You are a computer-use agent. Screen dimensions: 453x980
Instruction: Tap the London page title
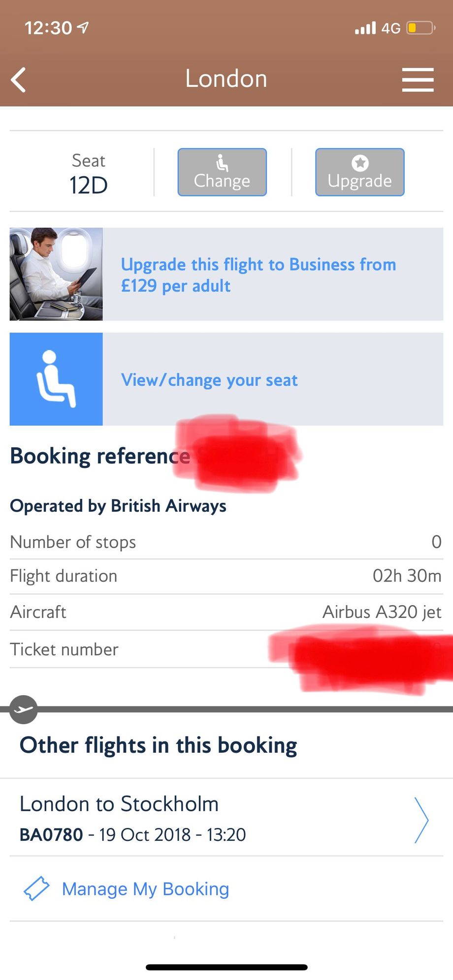pos(226,79)
